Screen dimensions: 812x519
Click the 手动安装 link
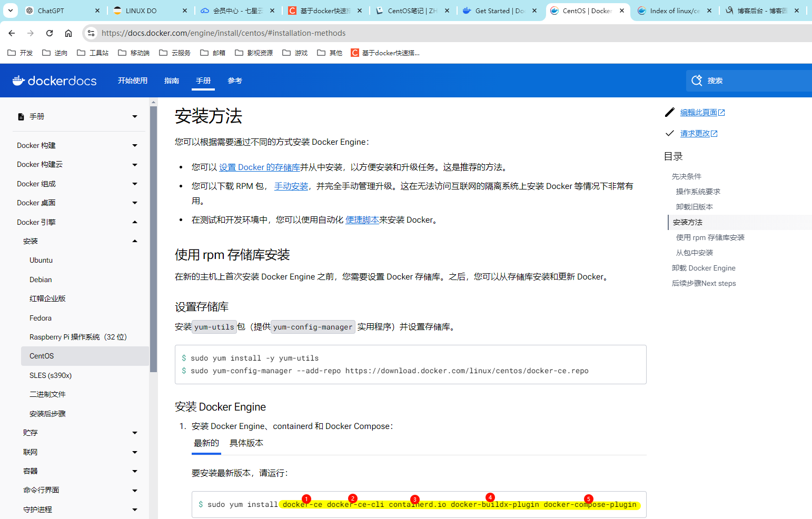tap(291, 186)
